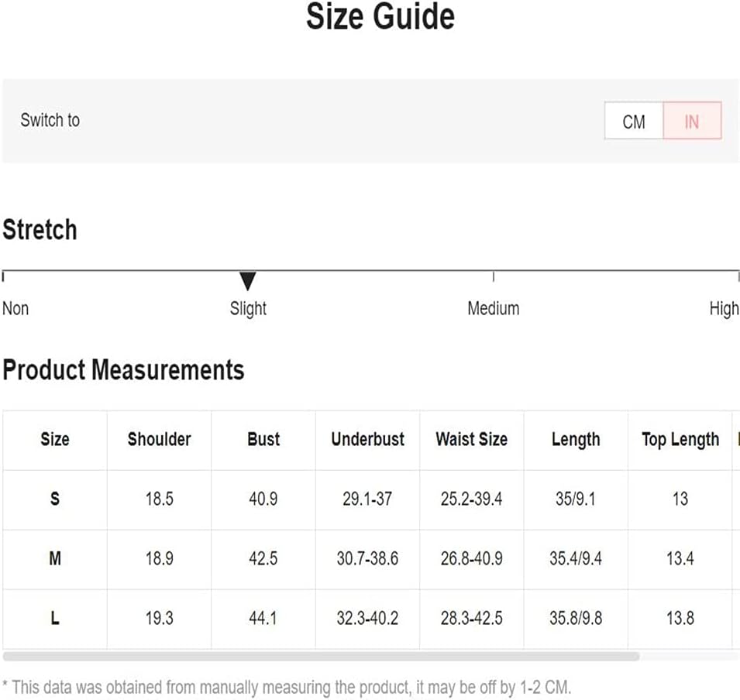This screenshot has width=740, height=700.
Task: Click the Non stretch label
Action: [x=15, y=308]
